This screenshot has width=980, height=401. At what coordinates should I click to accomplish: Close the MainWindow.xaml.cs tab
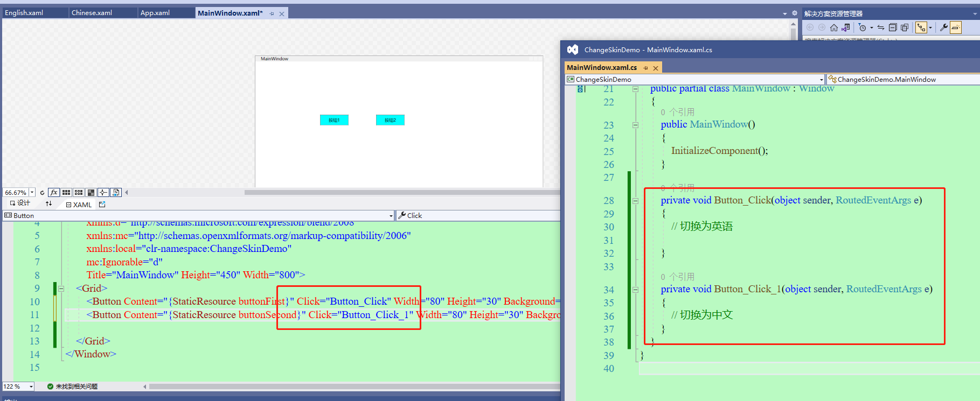click(656, 68)
